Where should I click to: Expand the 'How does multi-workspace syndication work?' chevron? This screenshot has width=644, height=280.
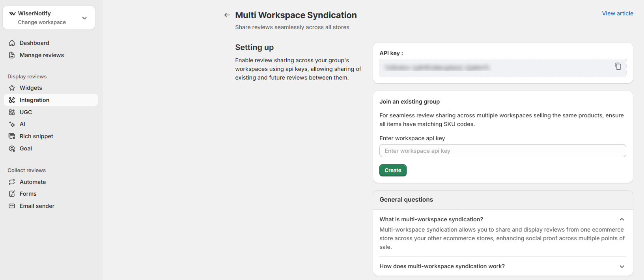pyautogui.click(x=622, y=267)
